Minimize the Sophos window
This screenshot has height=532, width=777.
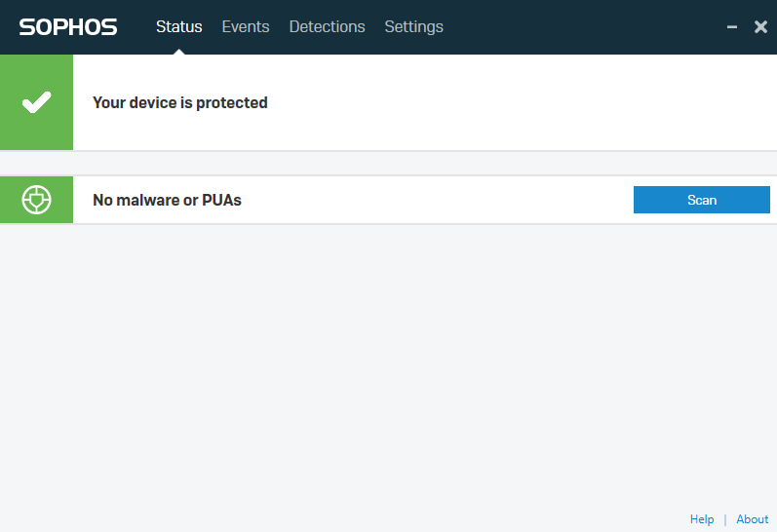point(732,27)
